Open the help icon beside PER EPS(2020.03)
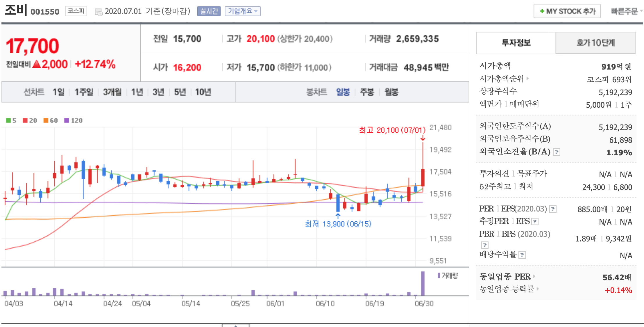 553,209
